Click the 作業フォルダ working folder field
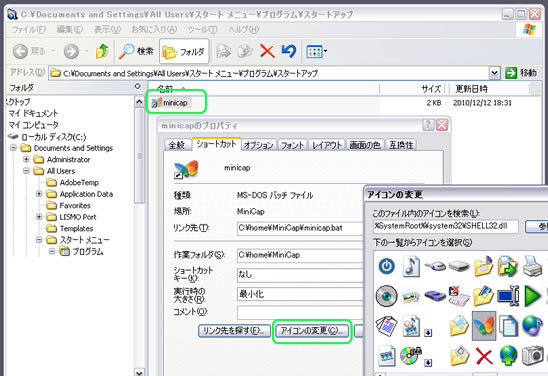The height and width of the screenshot is (376, 548). (300, 255)
